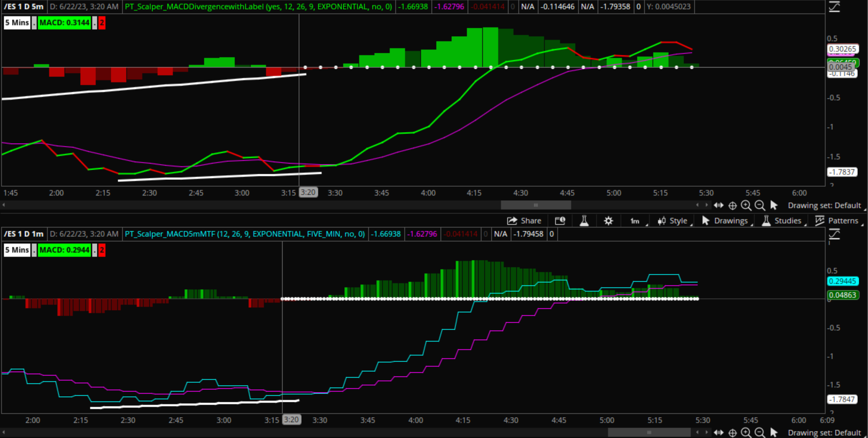Click the beaker analysis icon beside the gear
The image size is (868, 438).
click(584, 221)
